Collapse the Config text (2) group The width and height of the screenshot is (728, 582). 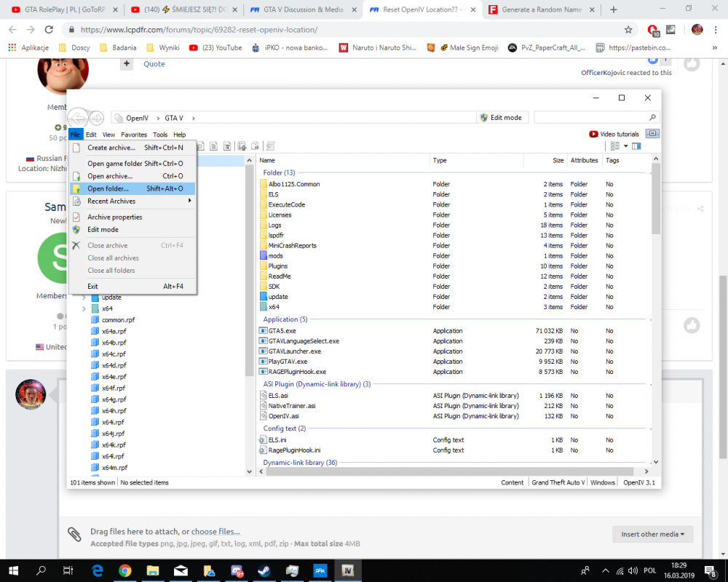[x=284, y=428]
